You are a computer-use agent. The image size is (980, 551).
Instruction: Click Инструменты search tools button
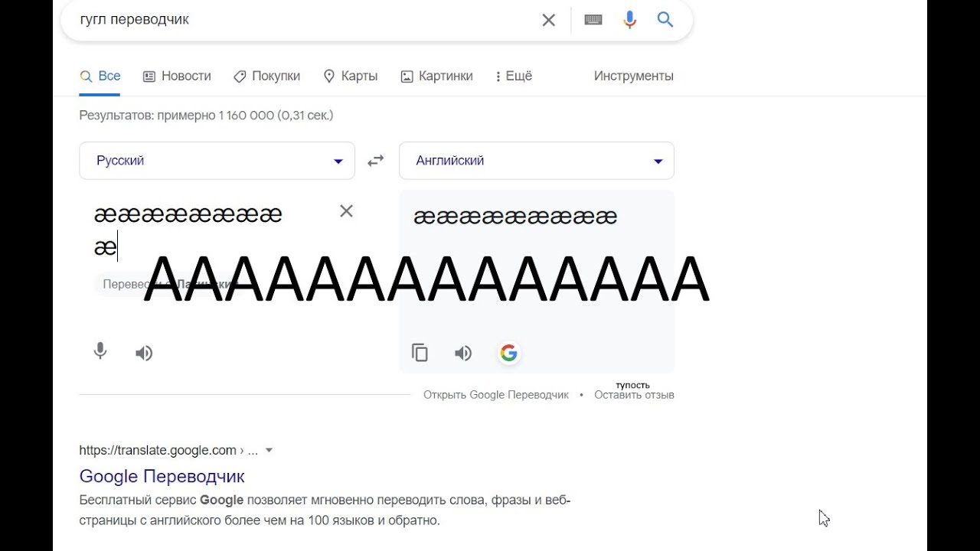click(633, 76)
